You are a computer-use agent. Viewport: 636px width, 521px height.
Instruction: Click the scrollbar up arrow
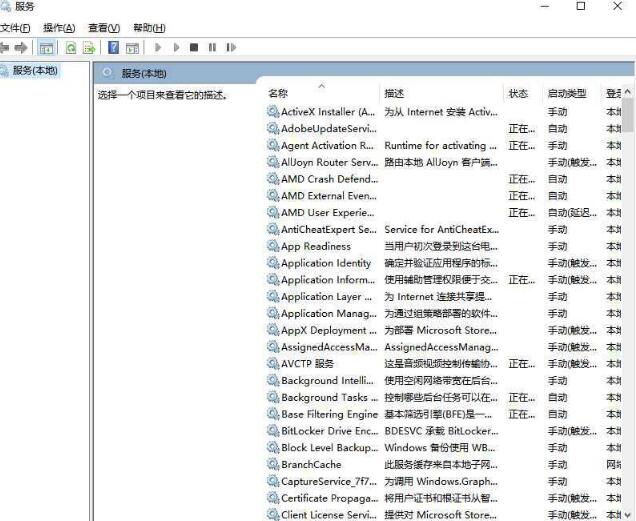coord(628,92)
